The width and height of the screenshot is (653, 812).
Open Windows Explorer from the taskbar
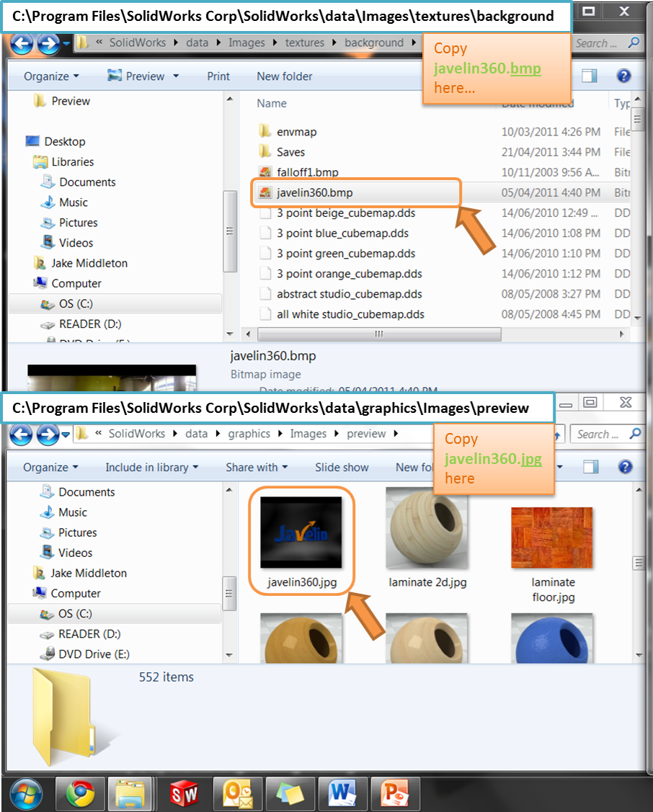click(x=130, y=794)
